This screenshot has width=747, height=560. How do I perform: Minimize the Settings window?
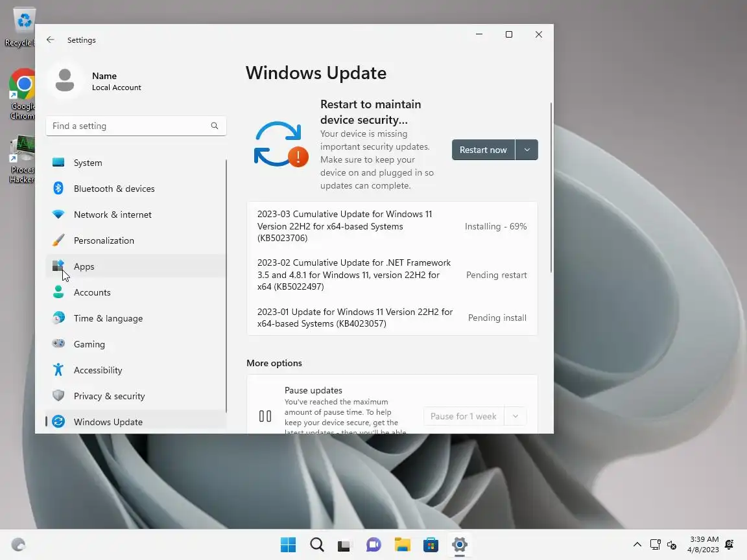pyautogui.click(x=479, y=34)
